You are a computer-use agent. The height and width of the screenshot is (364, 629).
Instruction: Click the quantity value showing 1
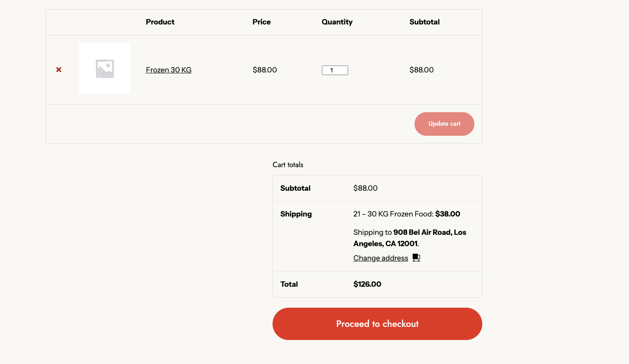click(x=335, y=70)
